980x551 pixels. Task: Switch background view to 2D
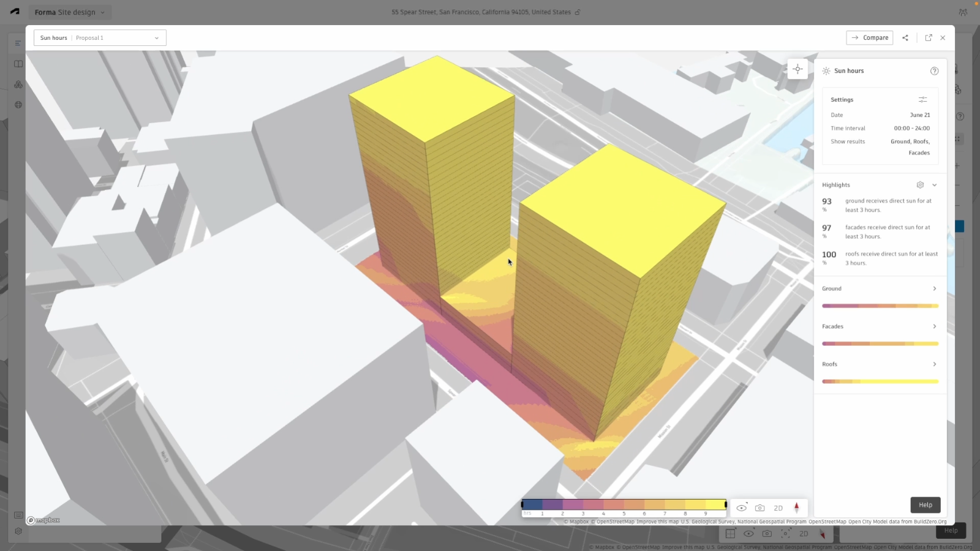(804, 534)
